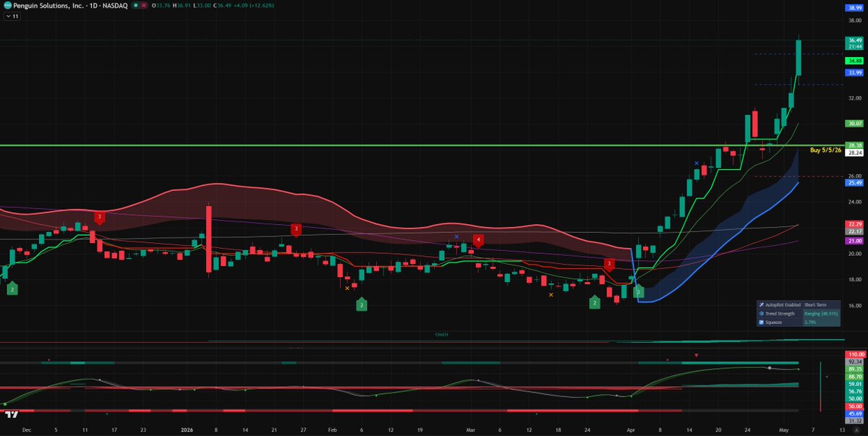
Task: Click the red '3' marker near Dec 11
Action: [99, 217]
